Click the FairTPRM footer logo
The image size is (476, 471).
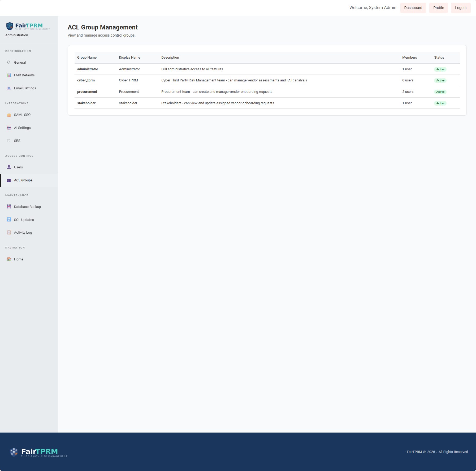pos(39,452)
